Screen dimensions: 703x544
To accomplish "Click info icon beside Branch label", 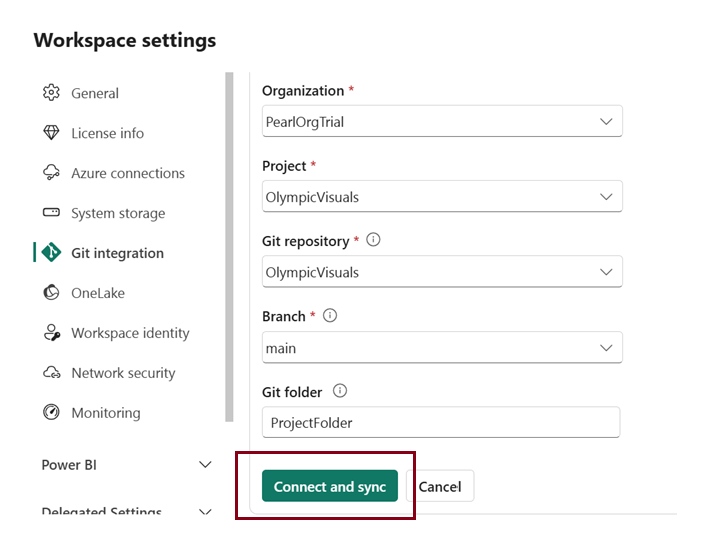I will (x=330, y=316).
